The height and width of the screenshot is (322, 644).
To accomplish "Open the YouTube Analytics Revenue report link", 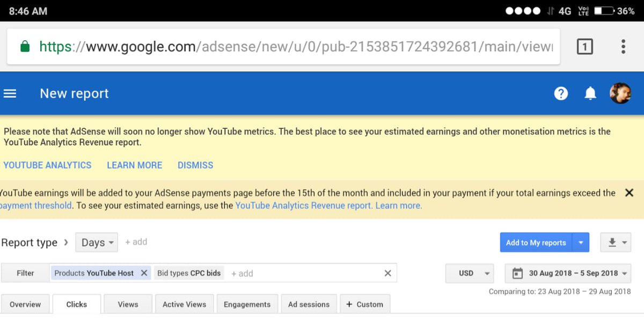I will pos(304,206).
